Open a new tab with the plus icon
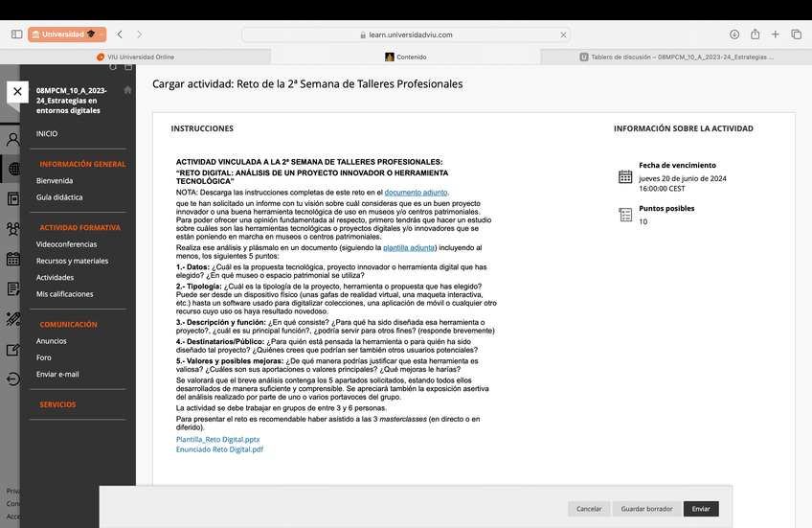This screenshot has width=812, height=528. 776,34
